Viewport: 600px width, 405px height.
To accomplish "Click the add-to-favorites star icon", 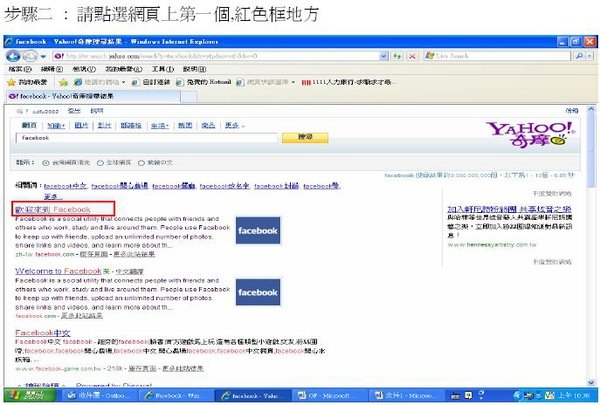I will click(63, 82).
